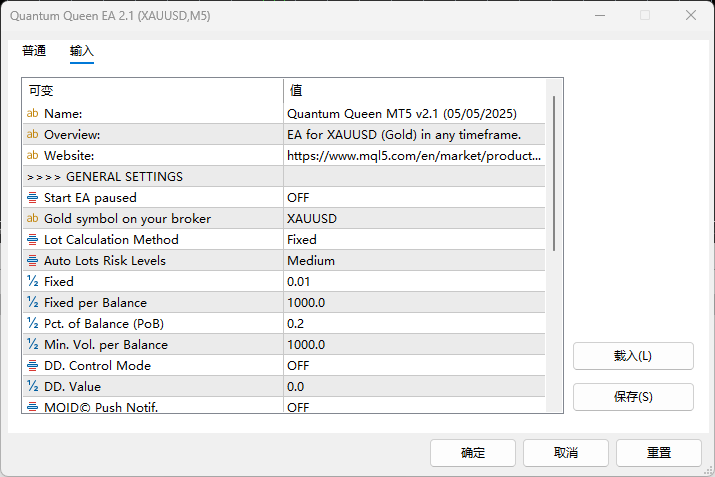Click the string icon beside Gold symbol on your broker
Screen dimensions: 715x477
(32, 218)
